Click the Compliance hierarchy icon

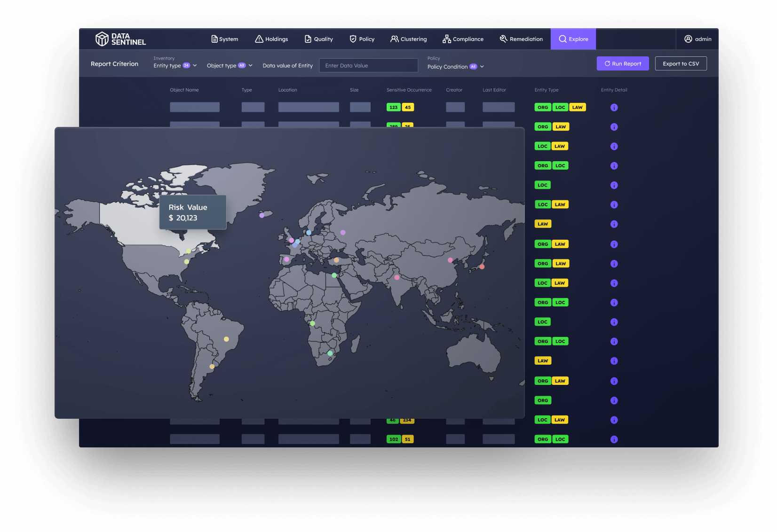(446, 39)
